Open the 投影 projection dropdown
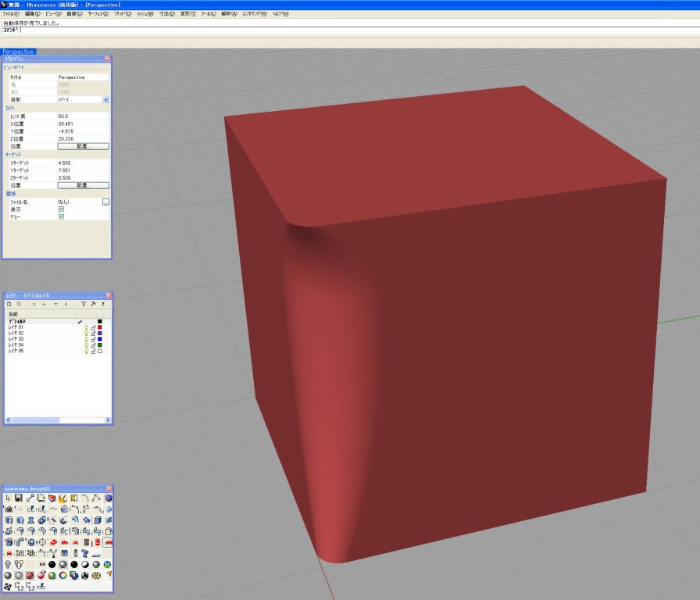 [105, 100]
